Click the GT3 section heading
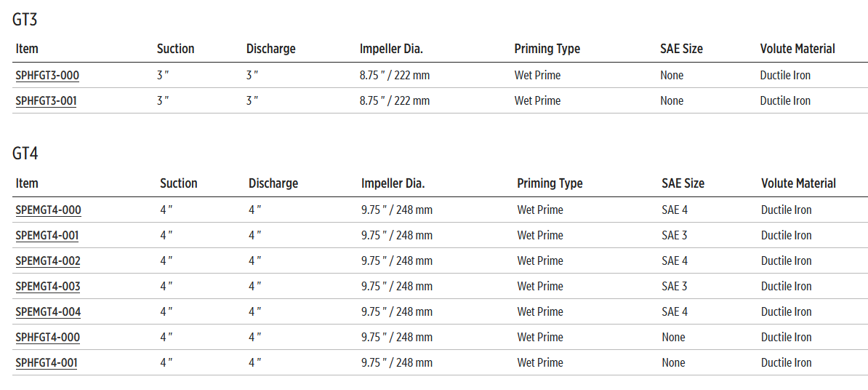This screenshot has width=868, height=390. (x=25, y=20)
